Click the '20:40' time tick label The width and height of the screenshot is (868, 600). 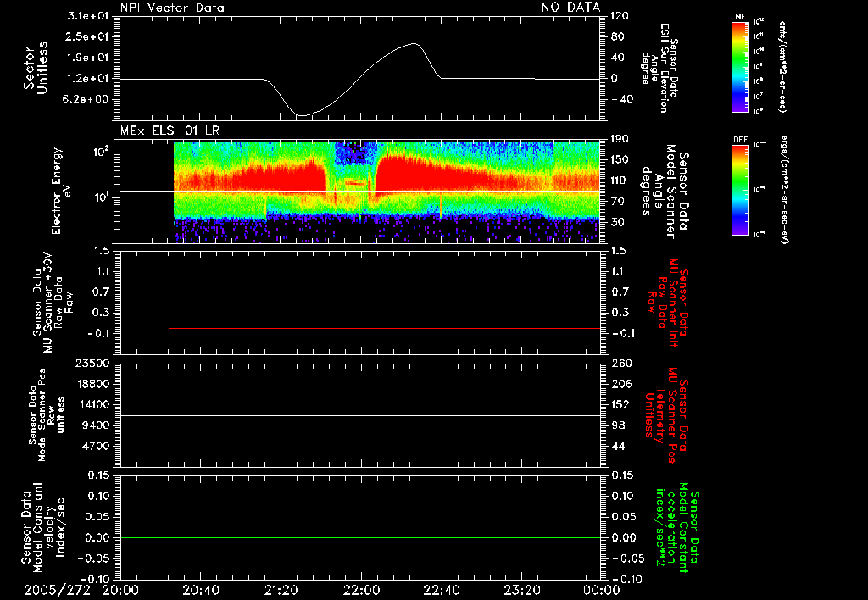pyautogui.click(x=200, y=590)
